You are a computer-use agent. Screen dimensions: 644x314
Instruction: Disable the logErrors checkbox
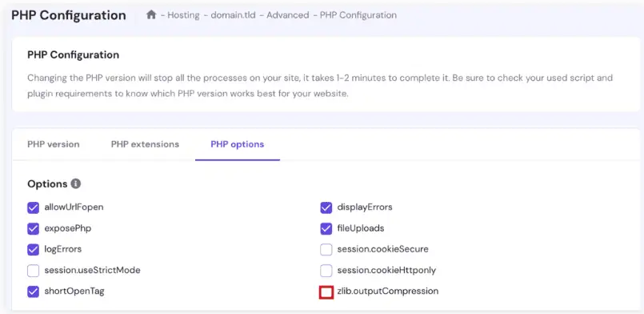click(x=33, y=250)
